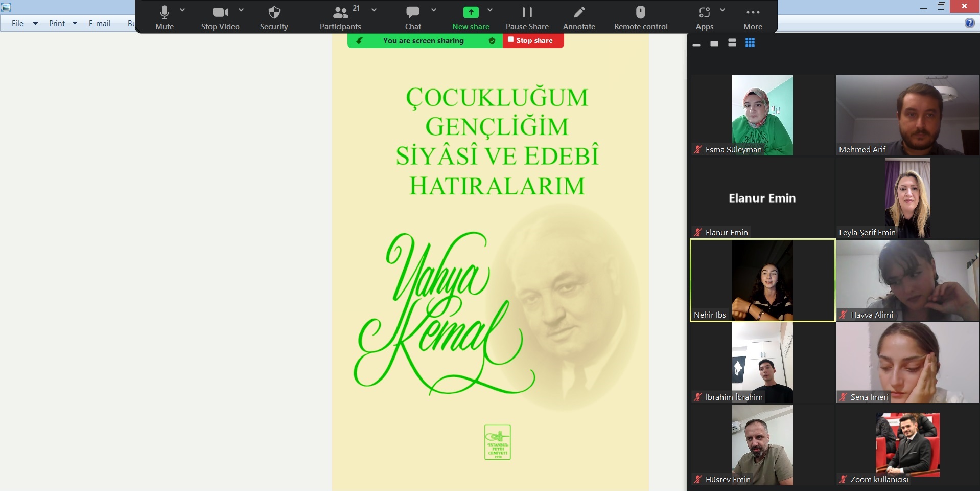Image resolution: width=980 pixels, height=491 pixels.
Task: Pause the screen share
Action: pyautogui.click(x=527, y=17)
